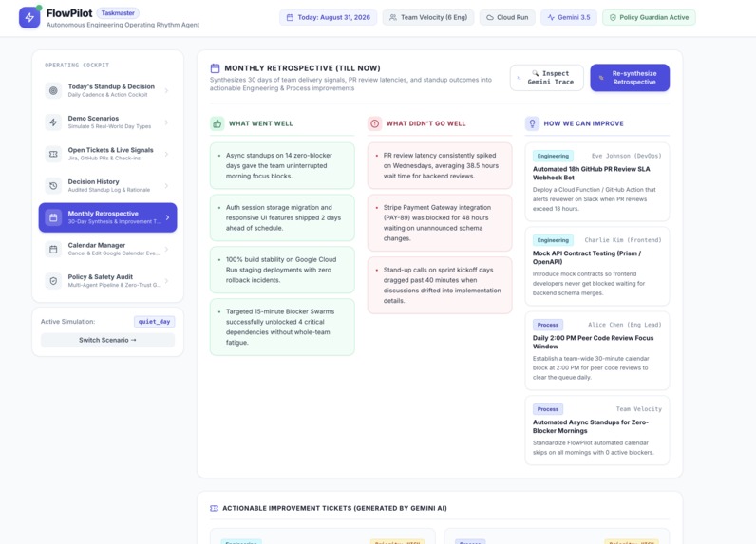Go to Open Tickets & Live Signals
Viewport: 756px width, 544px height.
click(107, 154)
